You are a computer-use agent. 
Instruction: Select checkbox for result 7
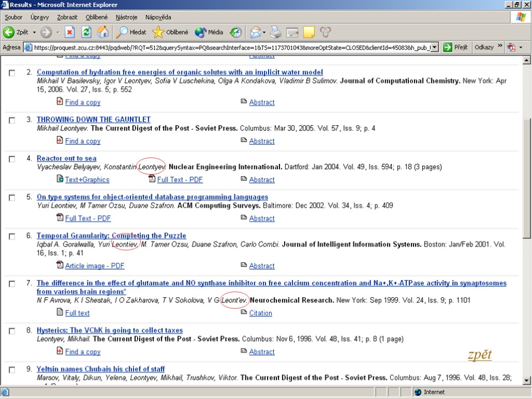12,284
